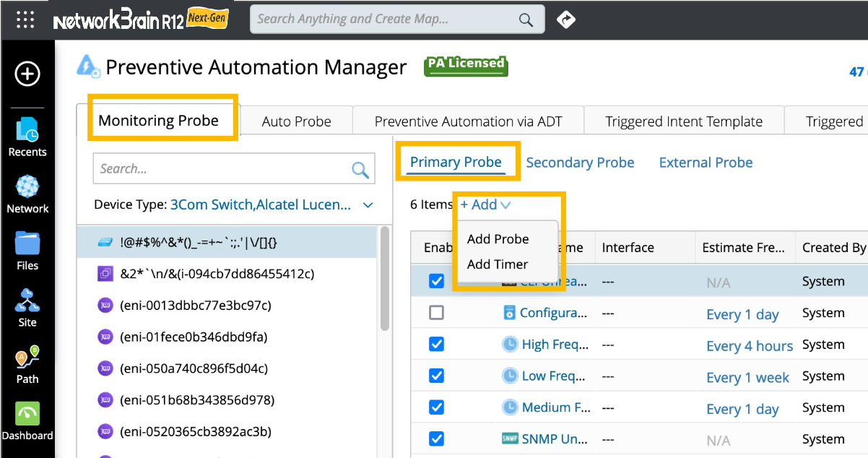Open the apps grid launcher icon
Viewport: 868px width, 458px height.
point(26,20)
